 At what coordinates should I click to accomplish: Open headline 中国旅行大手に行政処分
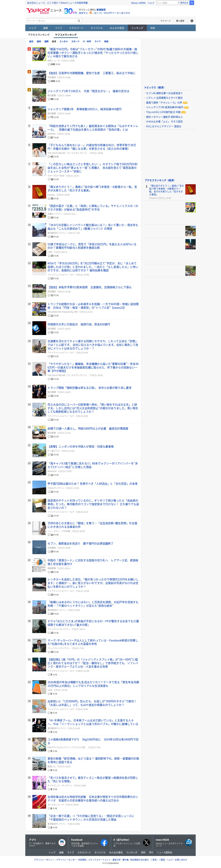pos(79,324)
